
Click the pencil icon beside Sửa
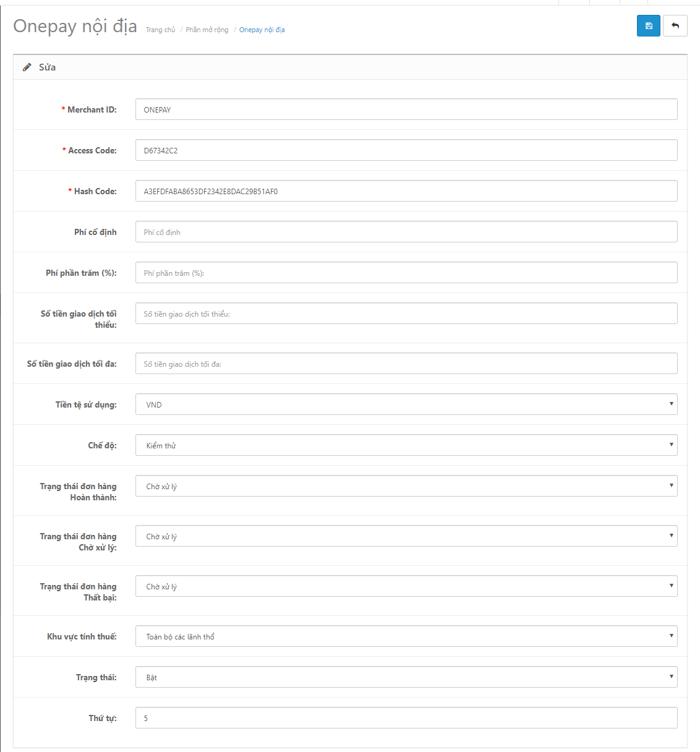(x=27, y=67)
